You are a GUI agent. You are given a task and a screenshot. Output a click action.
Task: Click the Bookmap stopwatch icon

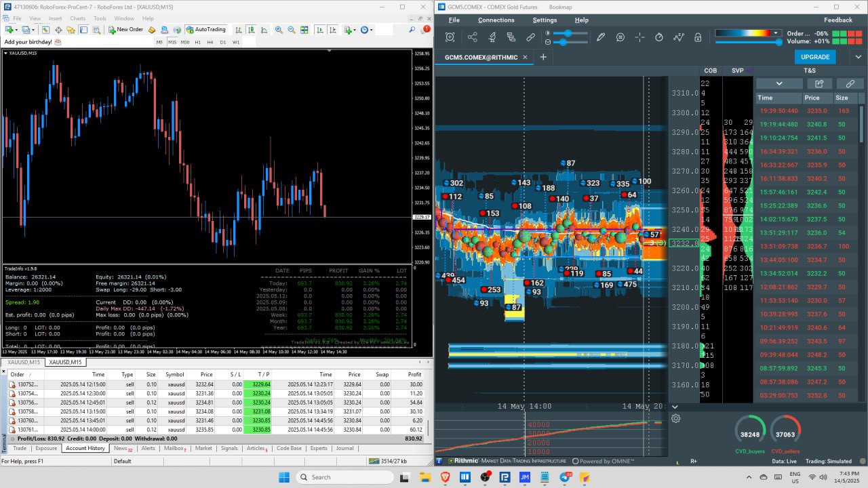[x=659, y=37]
